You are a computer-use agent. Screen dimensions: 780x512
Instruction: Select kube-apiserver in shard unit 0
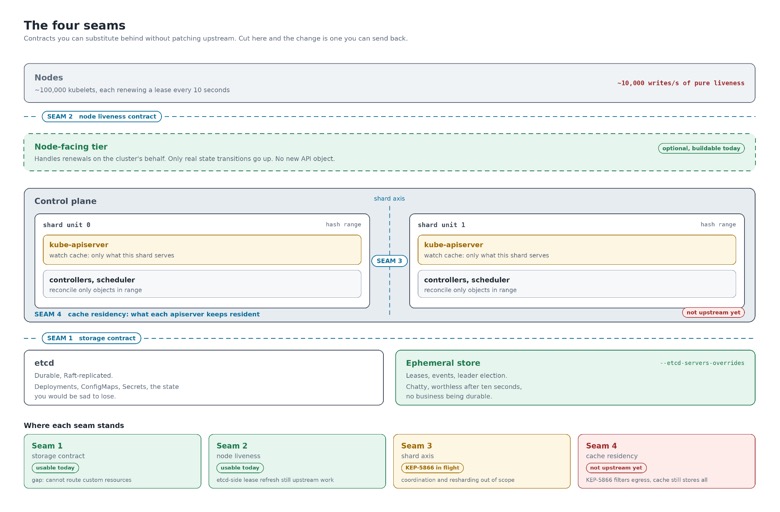pos(202,250)
